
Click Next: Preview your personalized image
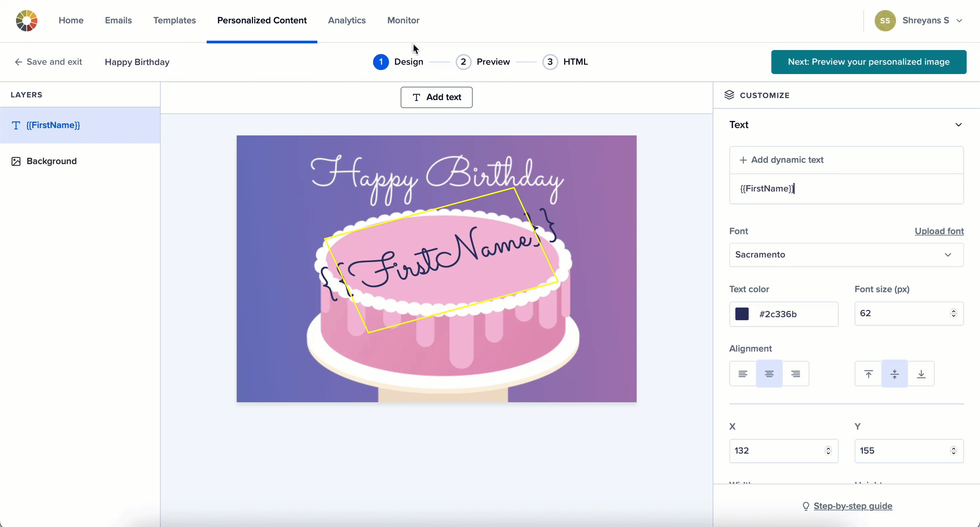click(869, 62)
